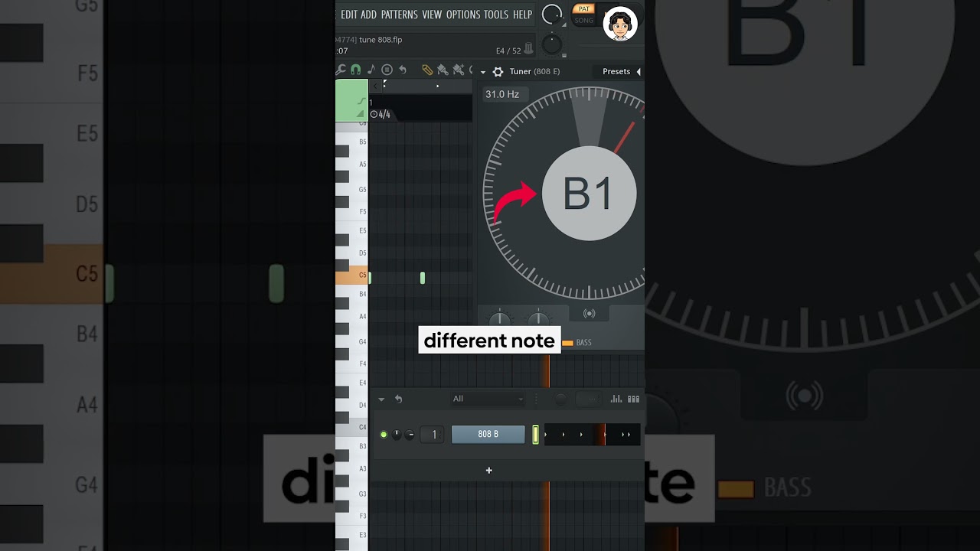The height and width of the screenshot is (551, 980).
Task: Click the 808 B channel button
Action: pos(488,434)
